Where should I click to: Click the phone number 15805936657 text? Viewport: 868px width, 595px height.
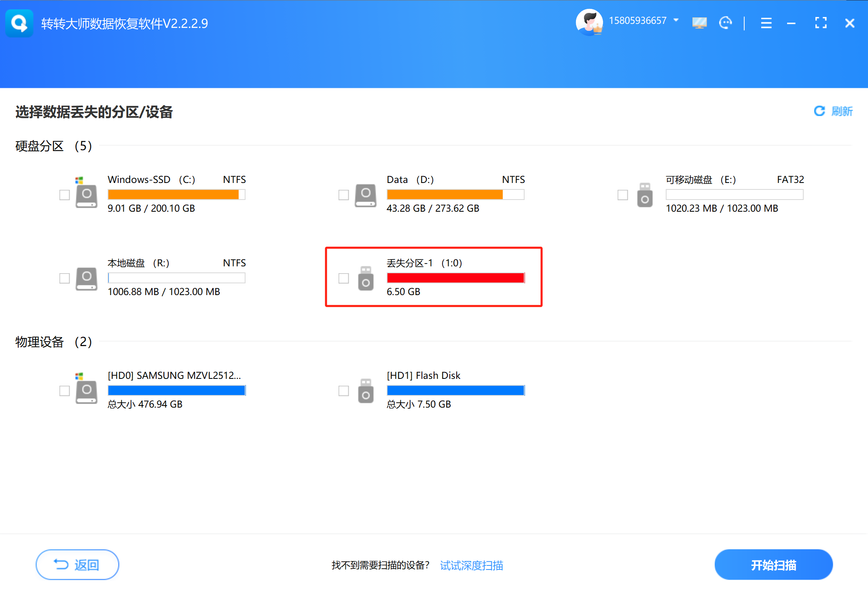(x=638, y=20)
